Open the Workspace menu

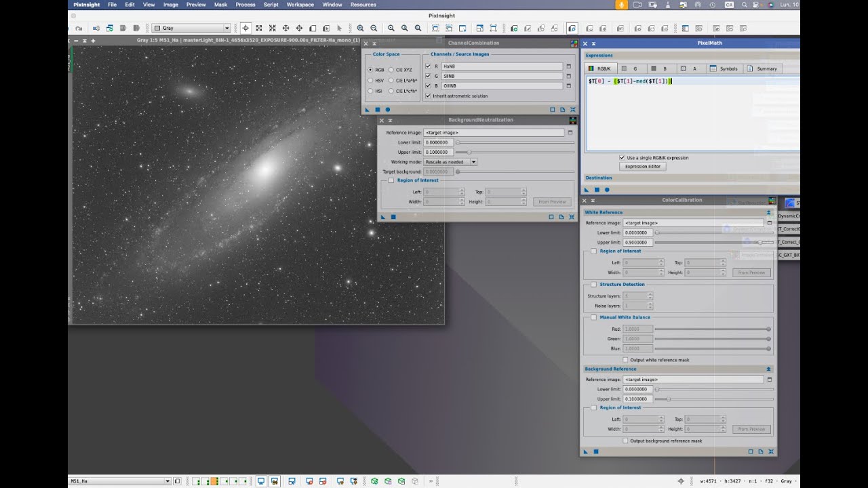pos(300,5)
